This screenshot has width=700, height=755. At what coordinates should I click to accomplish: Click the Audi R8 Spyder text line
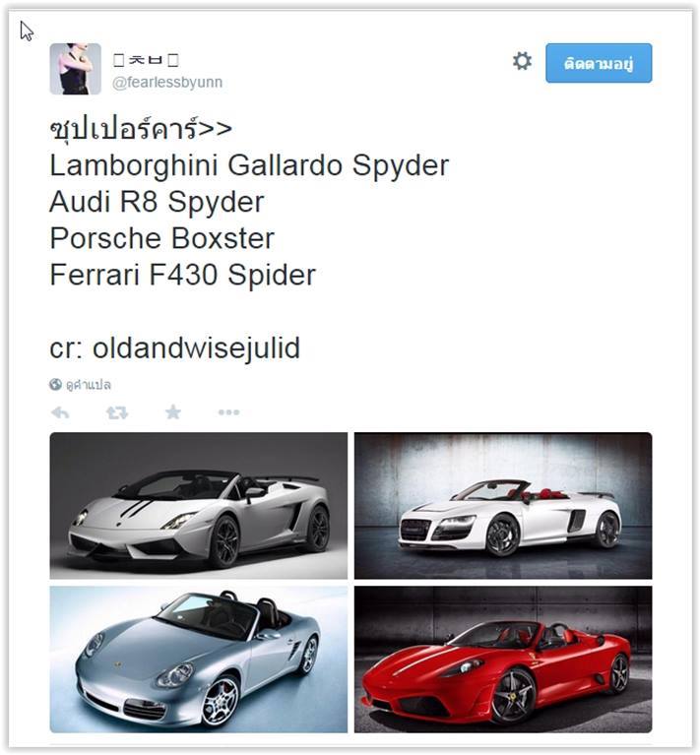point(157,202)
